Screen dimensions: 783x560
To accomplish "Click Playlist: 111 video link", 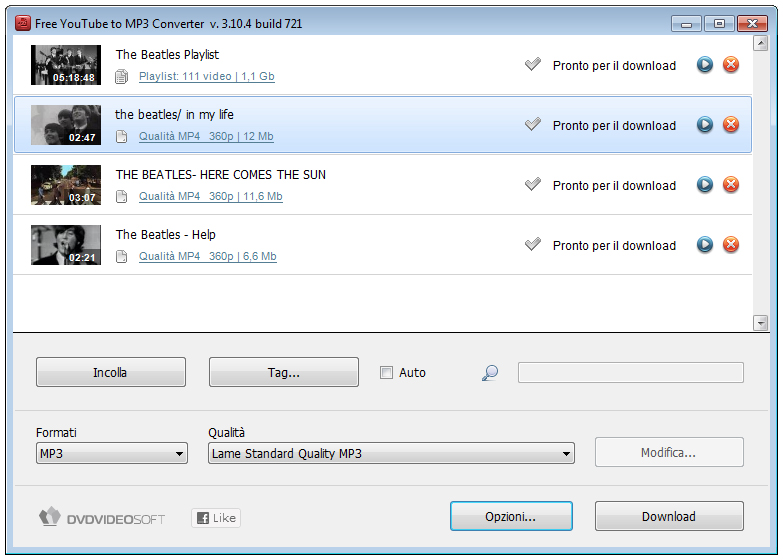I will coord(206,77).
